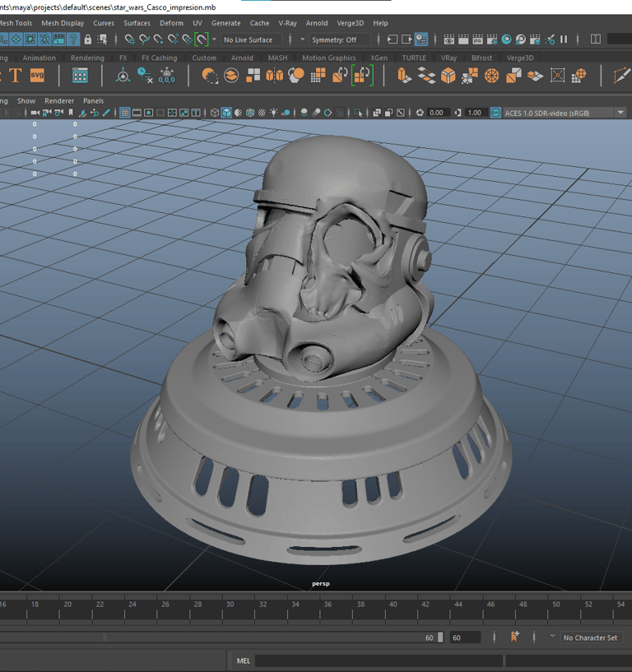Click the lock selection icon
632x672 pixels.
pos(88,39)
